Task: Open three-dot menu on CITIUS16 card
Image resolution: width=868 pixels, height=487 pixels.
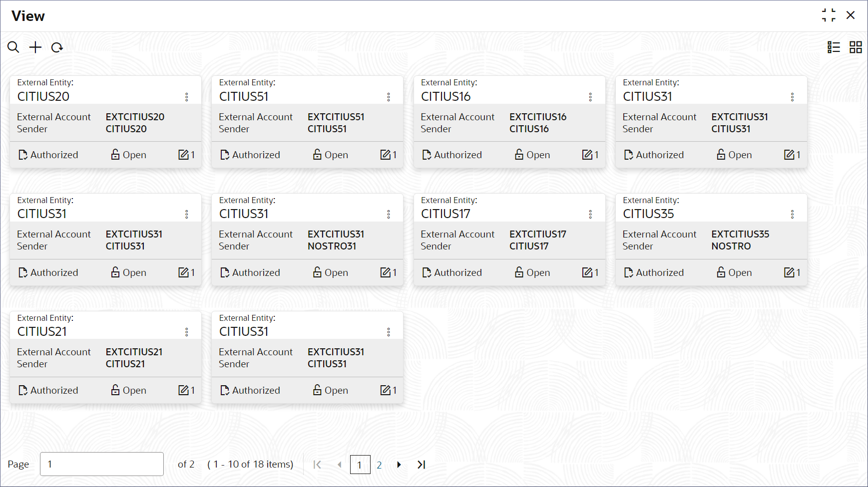Action: coord(590,97)
